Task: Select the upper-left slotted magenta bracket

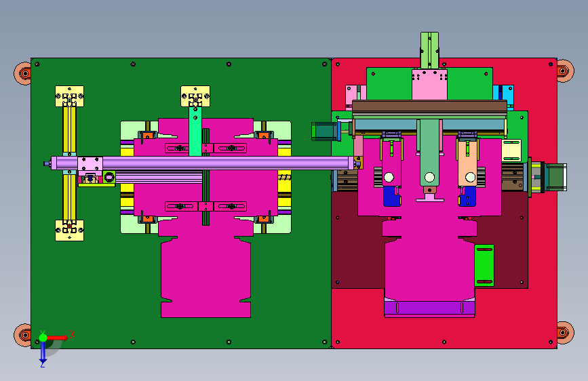Action: click(x=182, y=148)
